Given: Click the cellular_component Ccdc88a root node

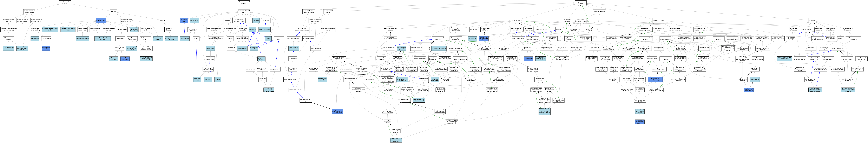Looking at the screenshot, I should point(244,3).
